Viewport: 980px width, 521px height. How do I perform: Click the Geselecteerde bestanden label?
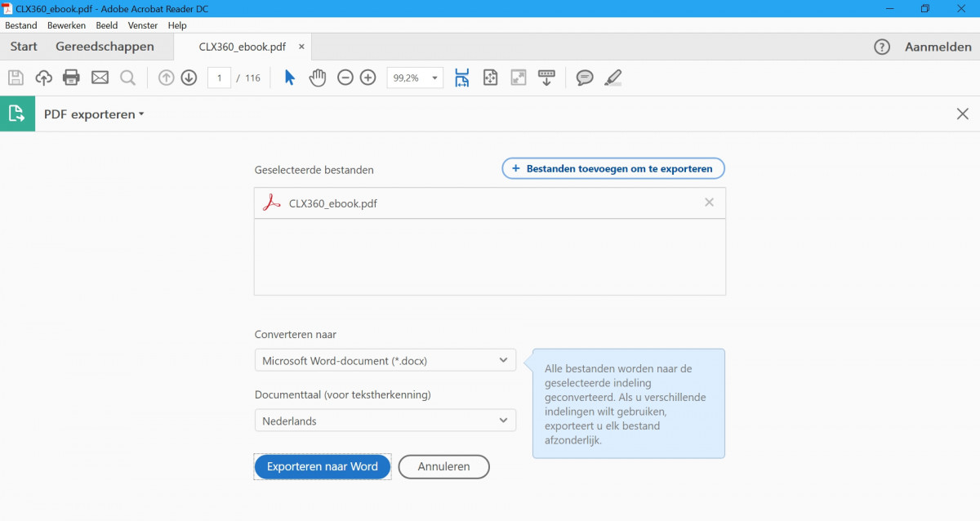314,170
